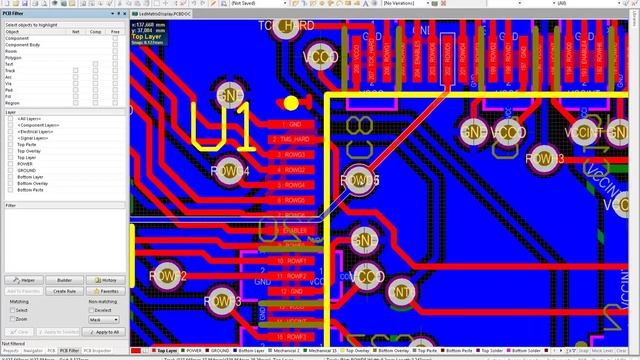Enable the Matching Select checkbox

point(12,311)
